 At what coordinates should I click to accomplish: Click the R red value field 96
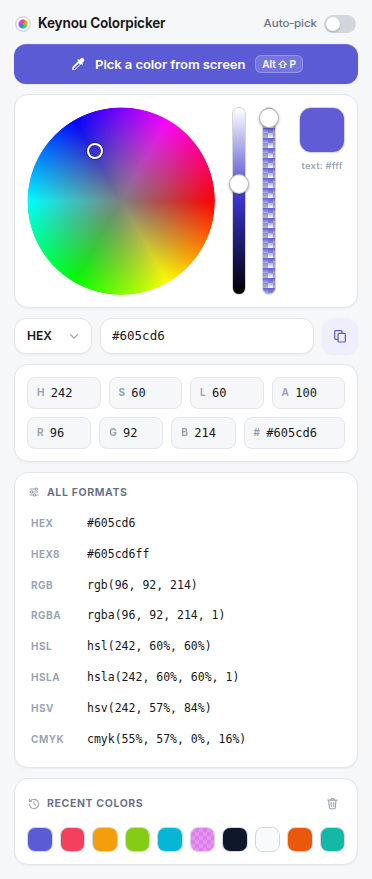(59, 433)
